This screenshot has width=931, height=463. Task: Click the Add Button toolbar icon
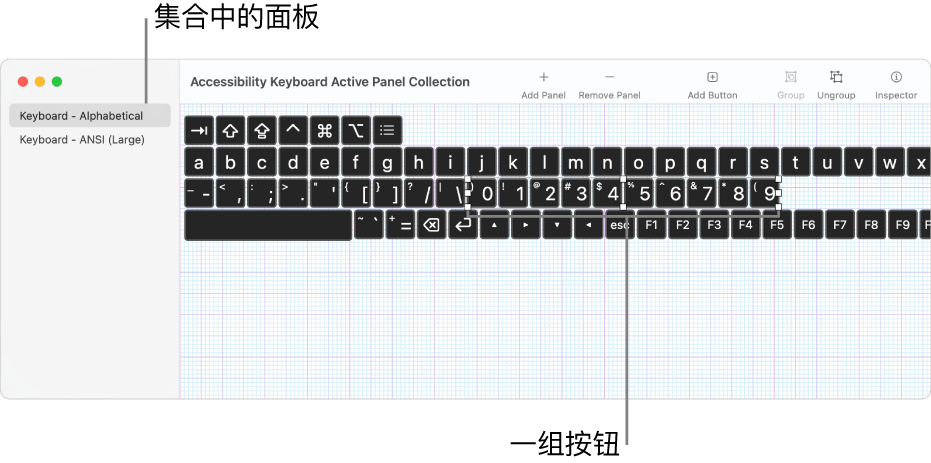point(712,77)
